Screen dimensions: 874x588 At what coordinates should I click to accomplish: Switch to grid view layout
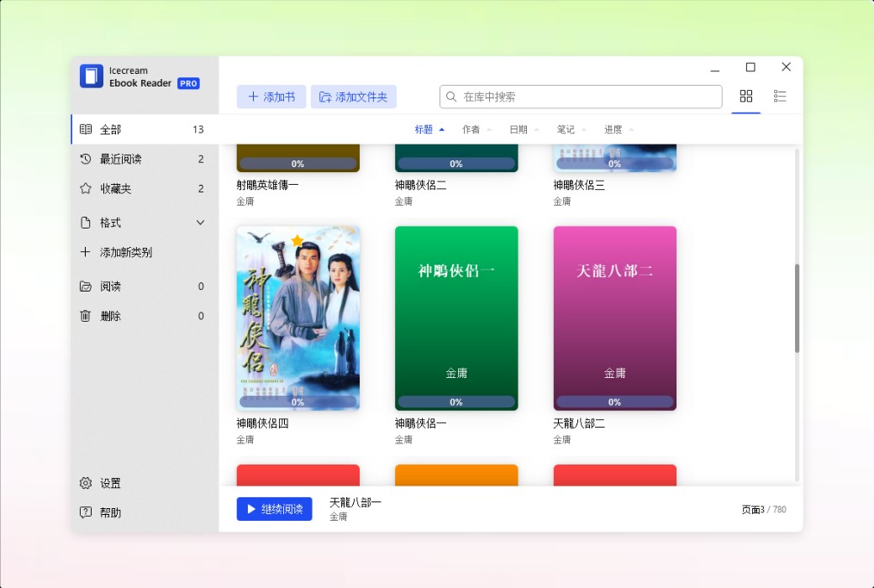click(x=745, y=96)
